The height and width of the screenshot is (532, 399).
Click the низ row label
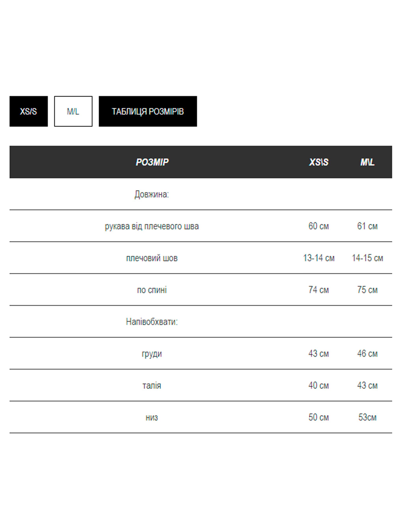click(x=152, y=418)
